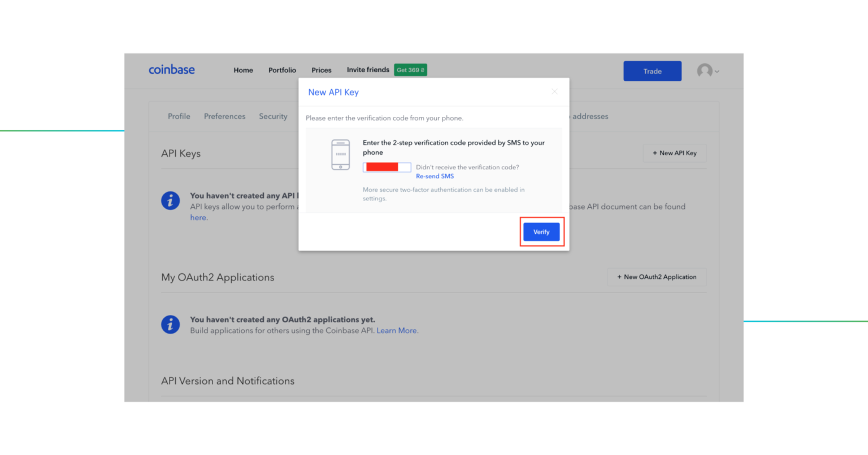This screenshot has height=455, width=868.
Task: Click the blue Trade button
Action: (652, 71)
